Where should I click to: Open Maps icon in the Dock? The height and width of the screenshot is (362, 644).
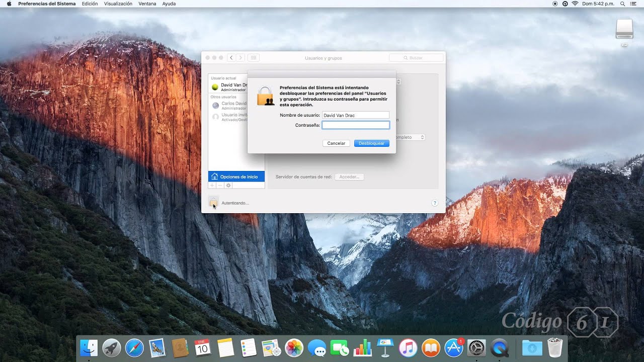272,347
